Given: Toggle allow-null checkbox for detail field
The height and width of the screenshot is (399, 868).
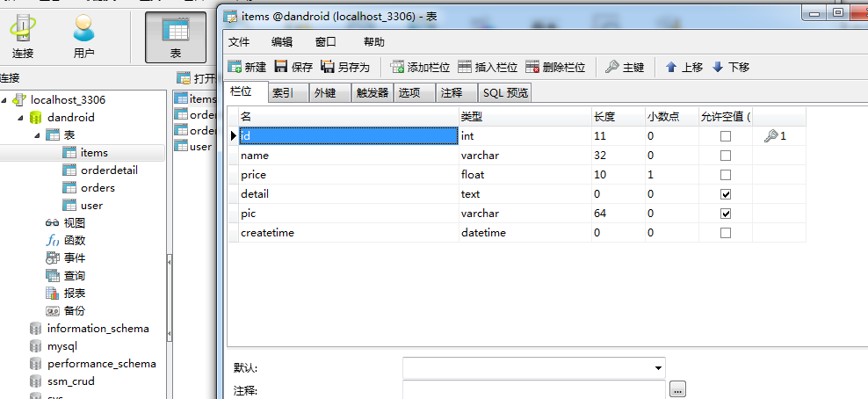Looking at the screenshot, I should (x=726, y=194).
